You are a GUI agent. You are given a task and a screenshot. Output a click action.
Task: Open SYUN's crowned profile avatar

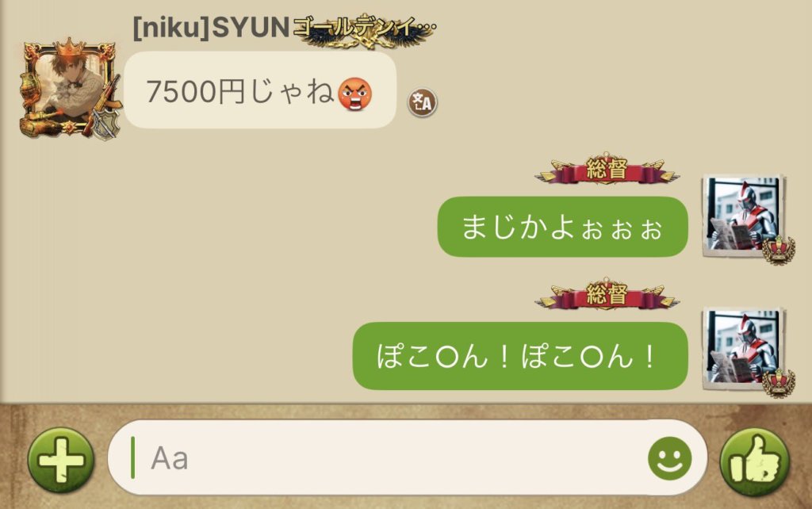(70, 89)
